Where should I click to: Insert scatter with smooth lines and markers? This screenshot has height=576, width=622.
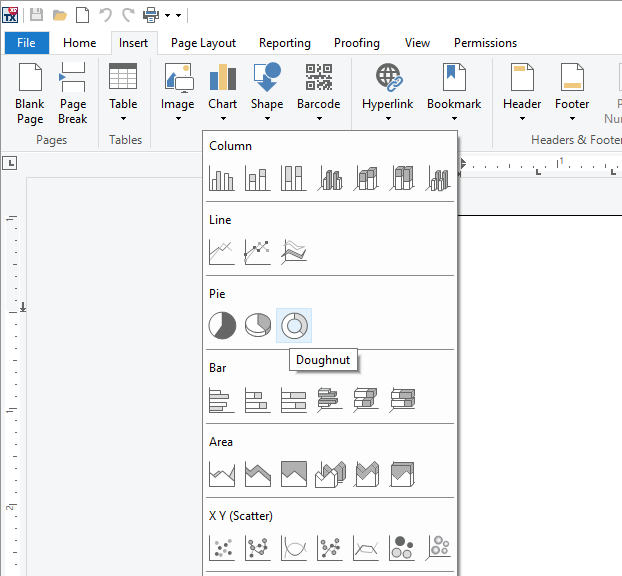[257, 547]
